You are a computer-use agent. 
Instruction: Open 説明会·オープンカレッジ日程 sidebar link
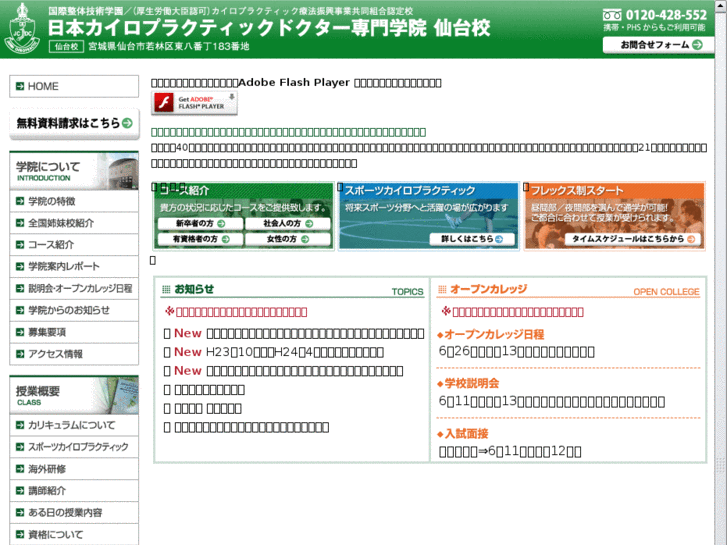pos(74,289)
